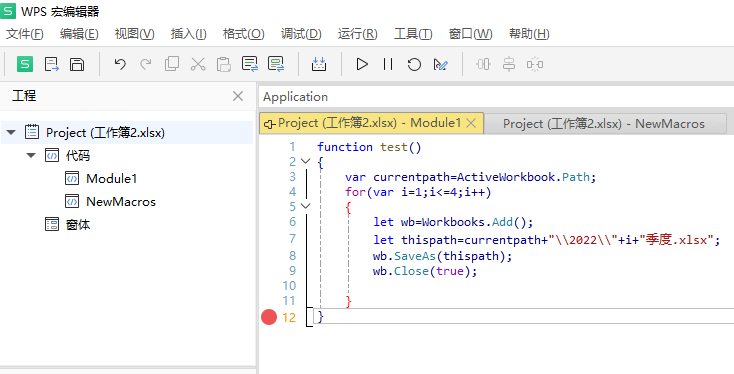Click the NewMacros code file icon
Image resolution: width=734 pixels, height=374 pixels.
[72, 202]
